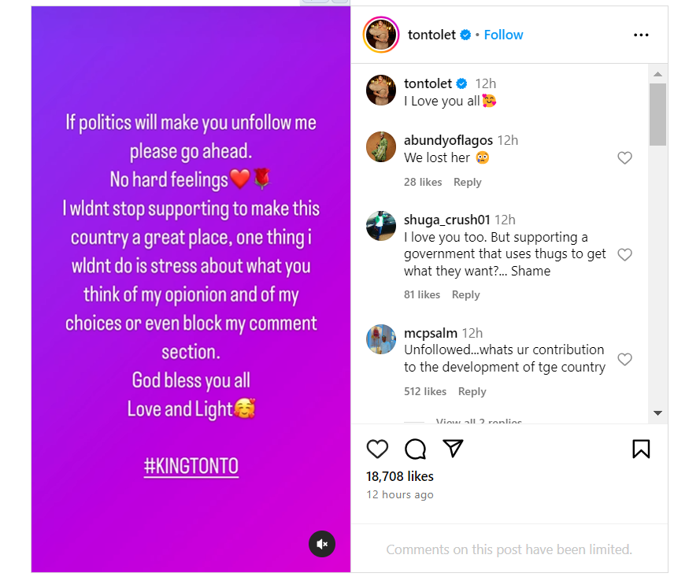
Task: Unmute the video with speaker icon
Action: click(321, 544)
